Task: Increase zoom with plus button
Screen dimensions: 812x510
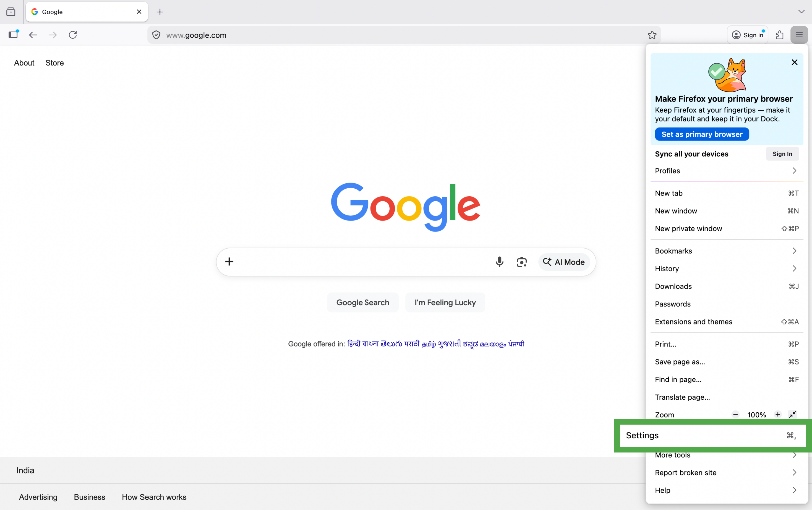Action: coord(778,415)
